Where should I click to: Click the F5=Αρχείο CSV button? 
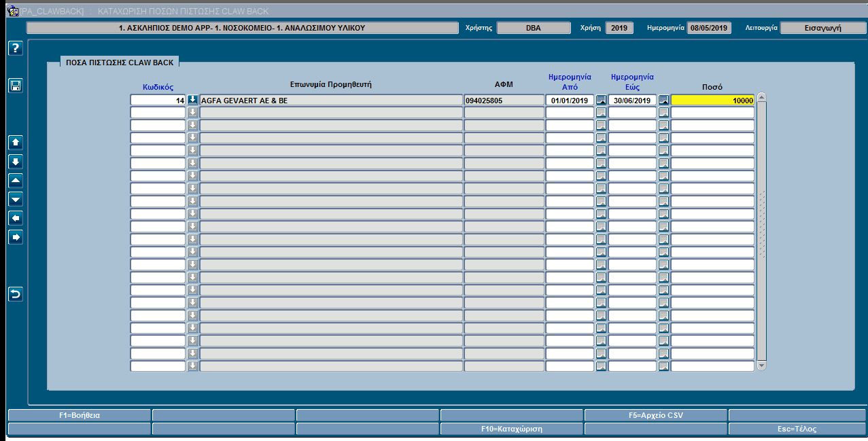656,414
